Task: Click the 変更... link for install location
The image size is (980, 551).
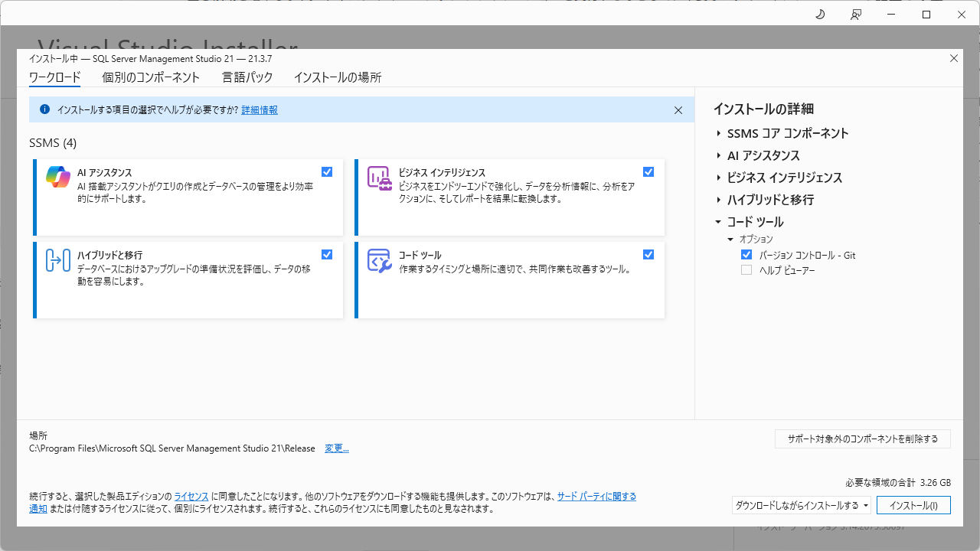Action: pos(337,448)
